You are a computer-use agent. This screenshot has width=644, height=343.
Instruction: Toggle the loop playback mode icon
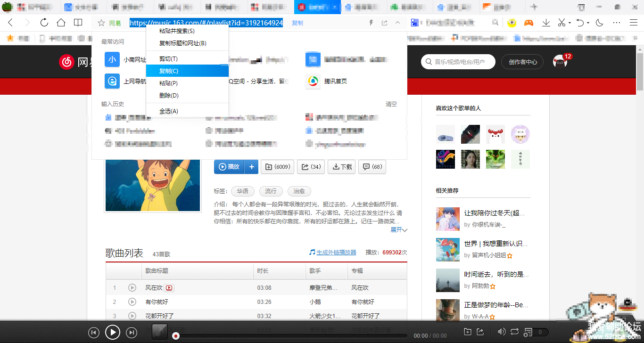pos(514,332)
